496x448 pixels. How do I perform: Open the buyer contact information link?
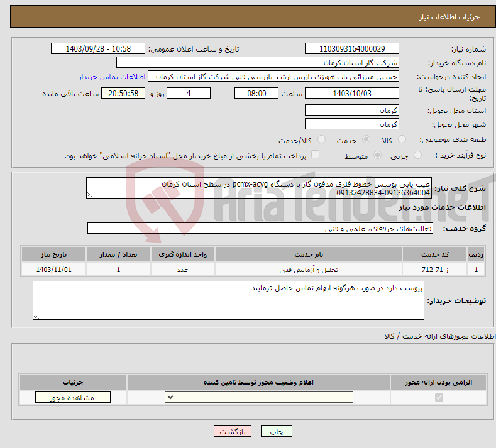point(112,77)
